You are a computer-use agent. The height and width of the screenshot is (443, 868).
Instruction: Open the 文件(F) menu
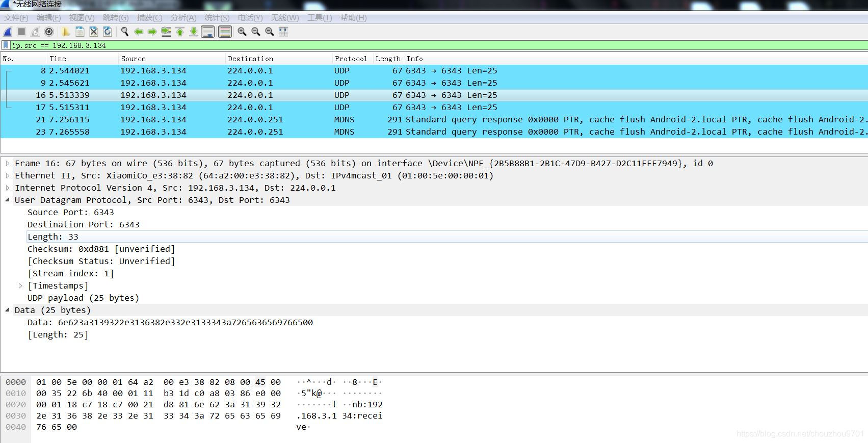click(x=16, y=18)
